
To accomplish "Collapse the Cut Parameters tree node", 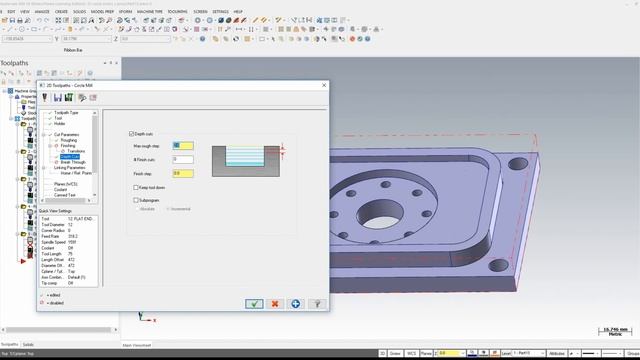I will pos(44,134).
